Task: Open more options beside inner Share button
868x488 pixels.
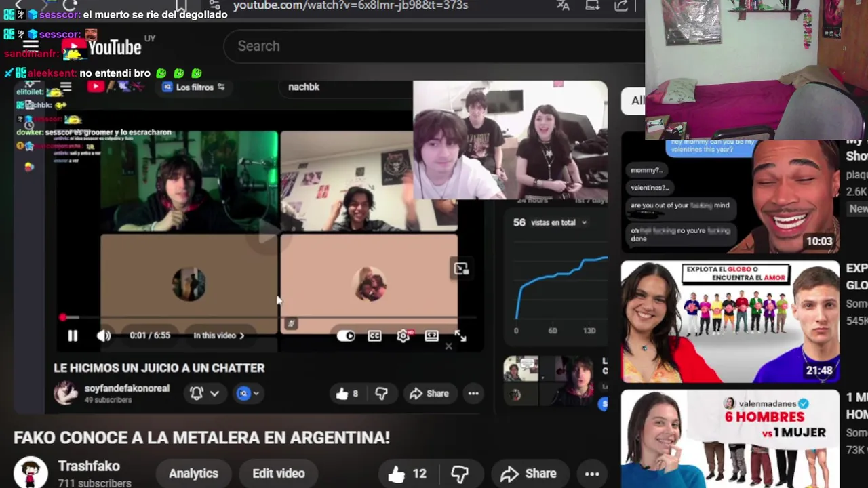Action: point(473,393)
